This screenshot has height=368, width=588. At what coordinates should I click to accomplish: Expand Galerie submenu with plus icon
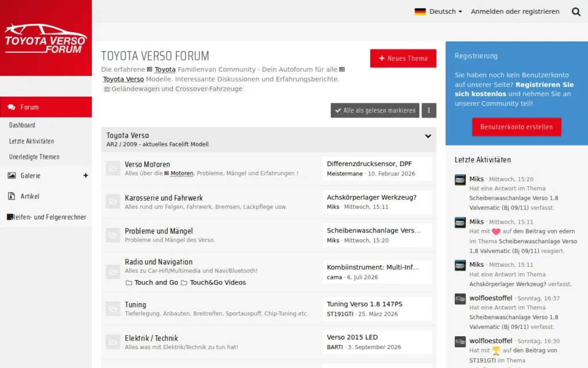[86, 175]
